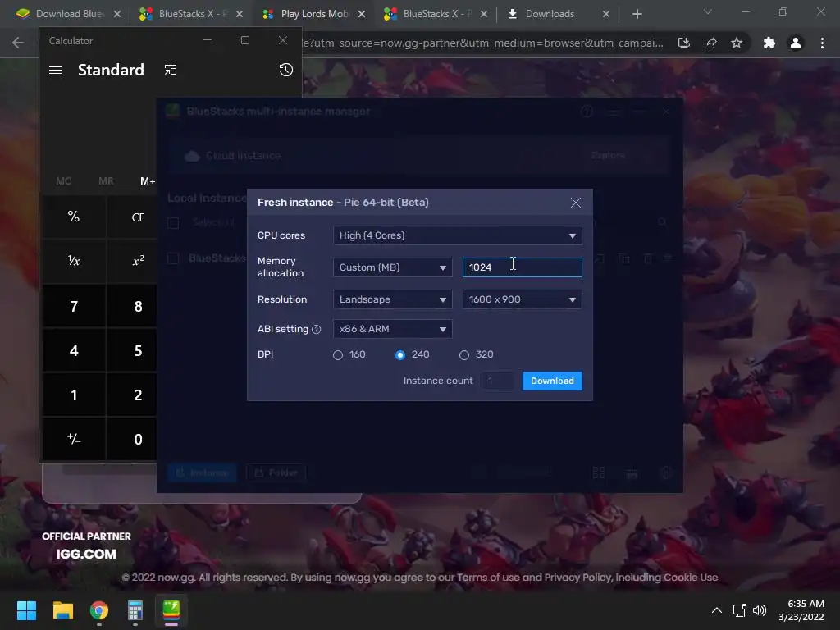This screenshot has width=840, height=630.
Task: Click the 1 key in Calculator
Action: click(x=74, y=395)
